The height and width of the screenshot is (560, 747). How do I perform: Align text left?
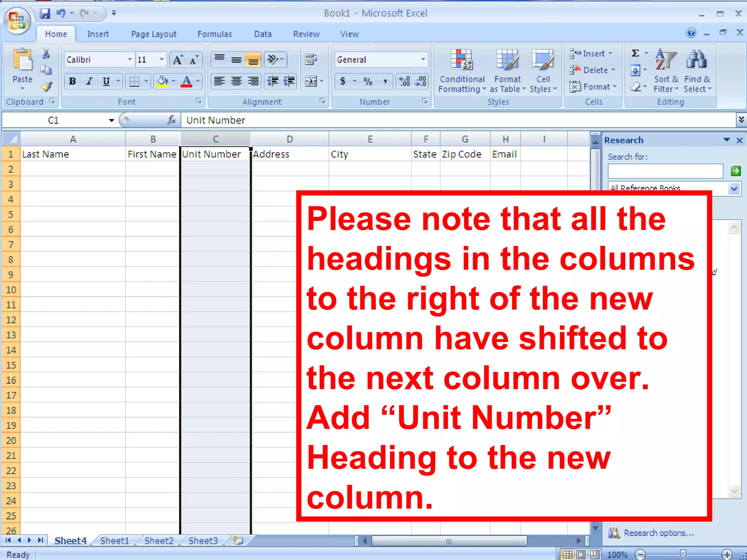click(219, 81)
